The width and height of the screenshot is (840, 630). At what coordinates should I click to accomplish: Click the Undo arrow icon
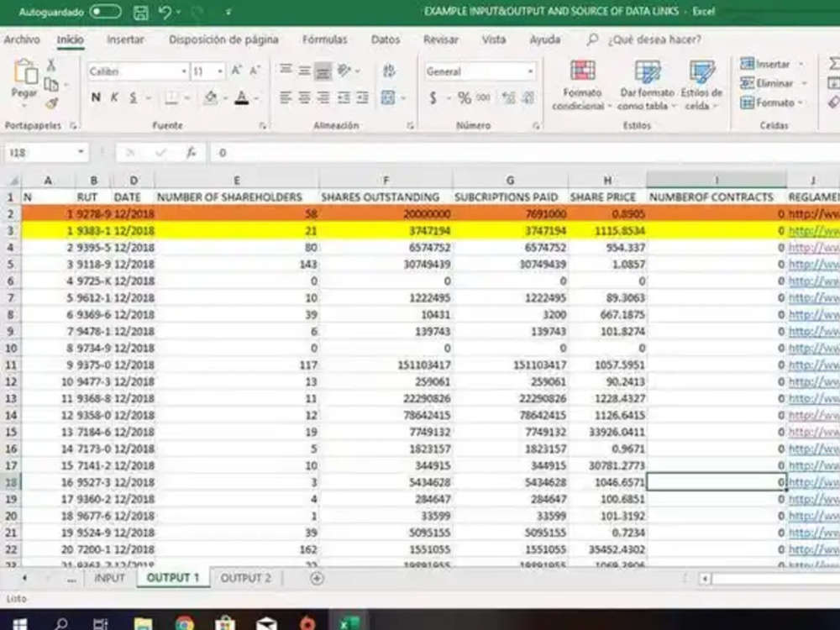coord(165,12)
